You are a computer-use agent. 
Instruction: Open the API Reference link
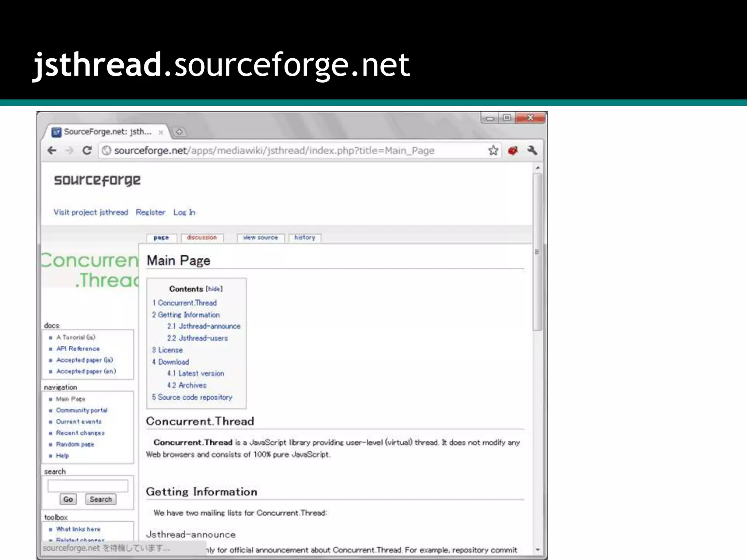tap(78, 349)
